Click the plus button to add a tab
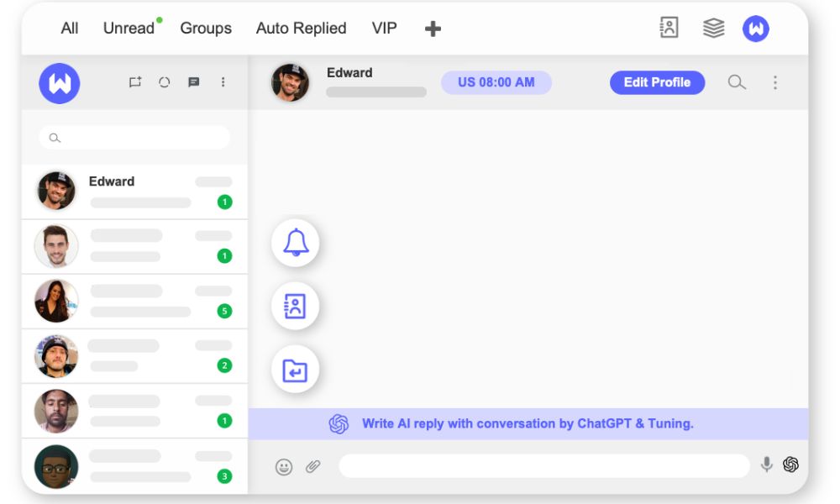 pos(433,28)
